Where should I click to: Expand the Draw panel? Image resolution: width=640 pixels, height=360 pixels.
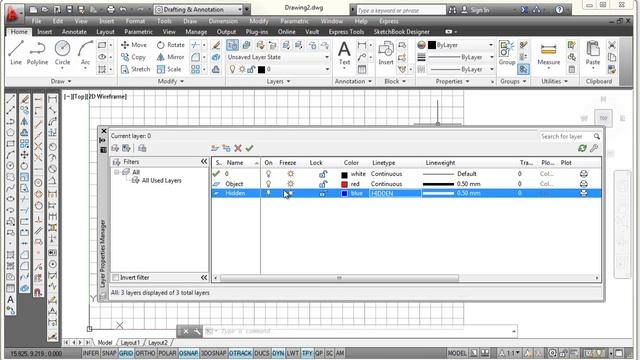(61, 81)
